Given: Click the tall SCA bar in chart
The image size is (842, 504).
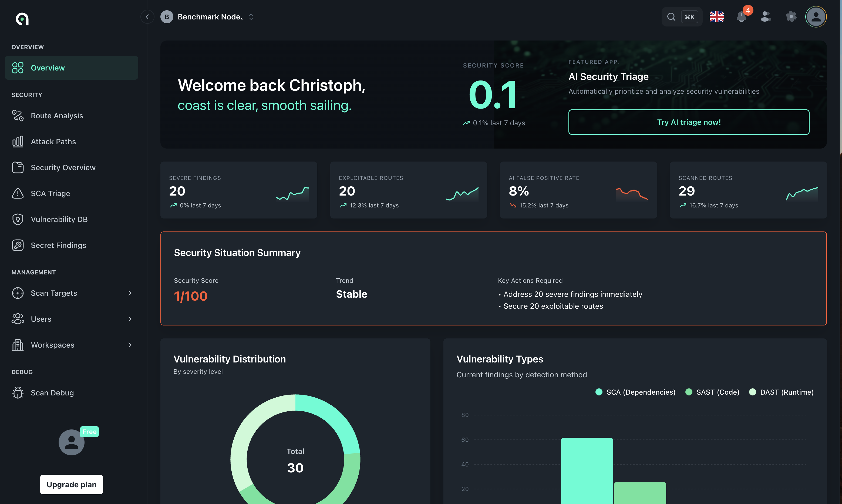Looking at the screenshot, I should coord(587,471).
